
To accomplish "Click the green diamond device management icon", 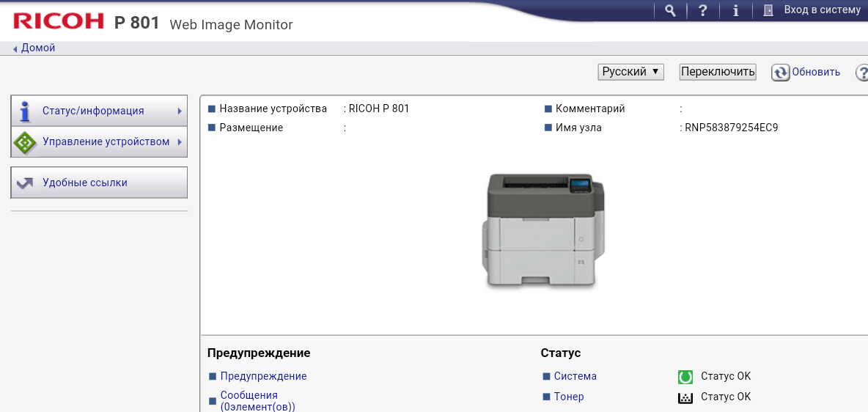I will click(x=24, y=142).
